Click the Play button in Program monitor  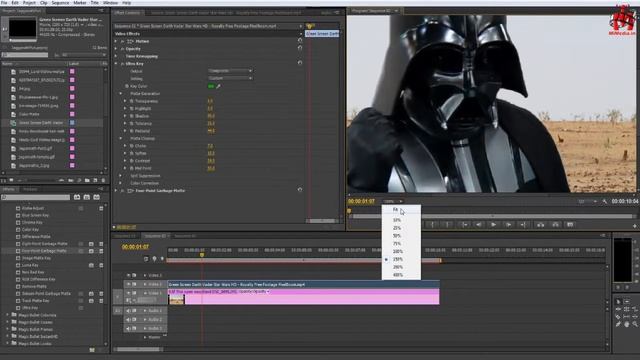click(493, 224)
